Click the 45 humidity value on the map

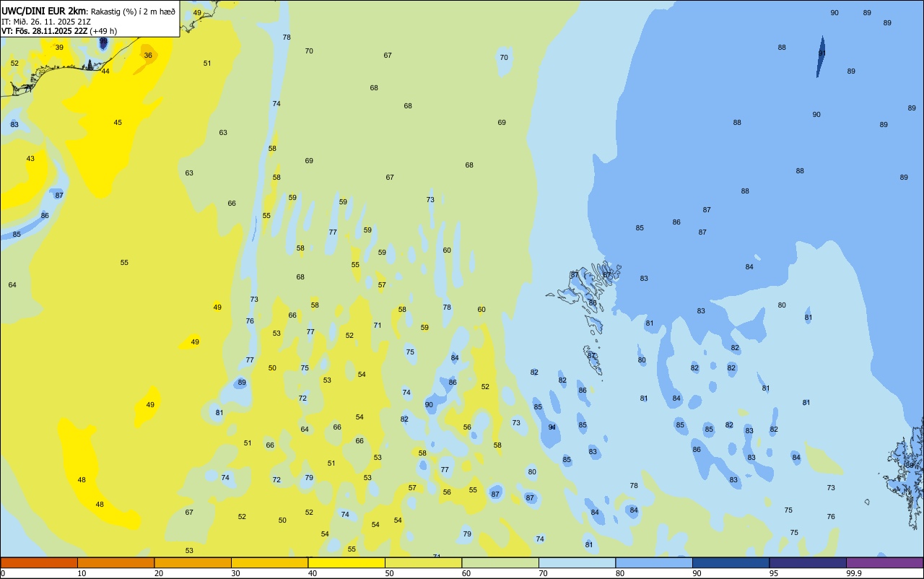pyautogui.click(x=118, y=123)
